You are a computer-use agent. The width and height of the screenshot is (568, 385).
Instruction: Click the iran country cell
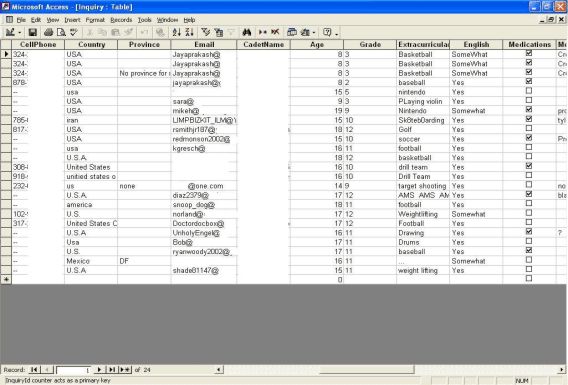click(91, 120)
